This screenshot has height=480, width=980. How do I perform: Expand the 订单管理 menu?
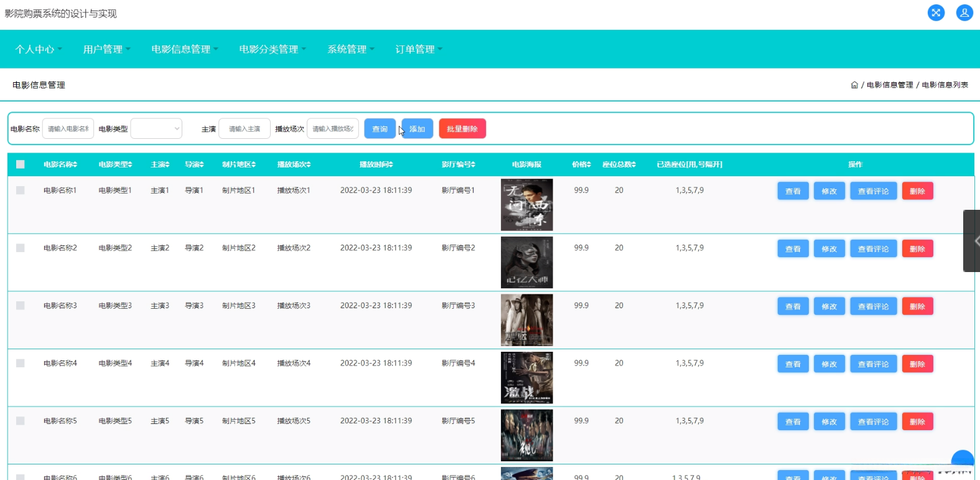point(419,49)
